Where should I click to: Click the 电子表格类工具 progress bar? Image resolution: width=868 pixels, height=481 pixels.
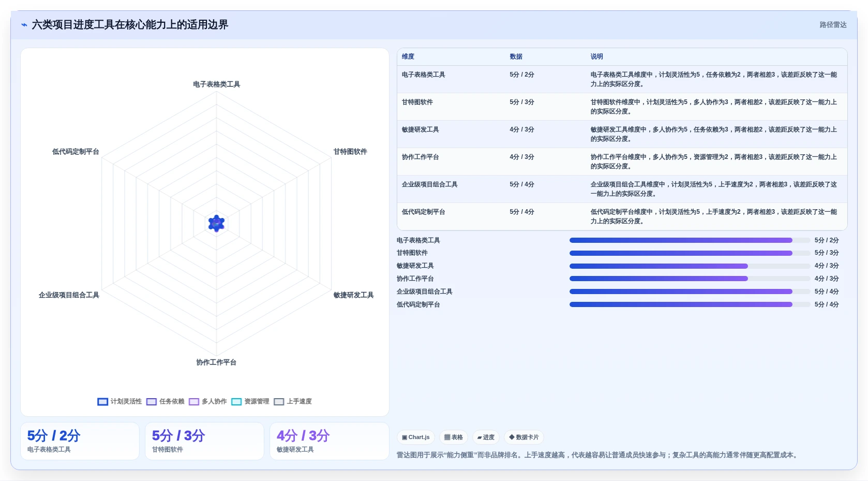[690, 240]
